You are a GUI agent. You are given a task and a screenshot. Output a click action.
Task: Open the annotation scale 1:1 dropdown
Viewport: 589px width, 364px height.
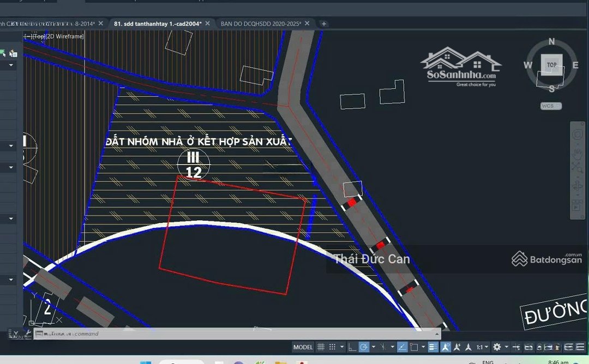click(483, 347)
